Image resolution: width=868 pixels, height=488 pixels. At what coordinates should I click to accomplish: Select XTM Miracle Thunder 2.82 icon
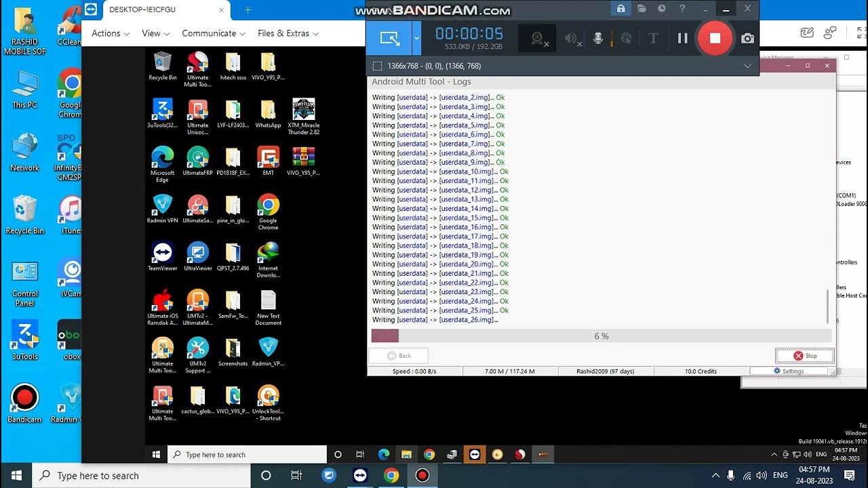(x=304, y=117)
